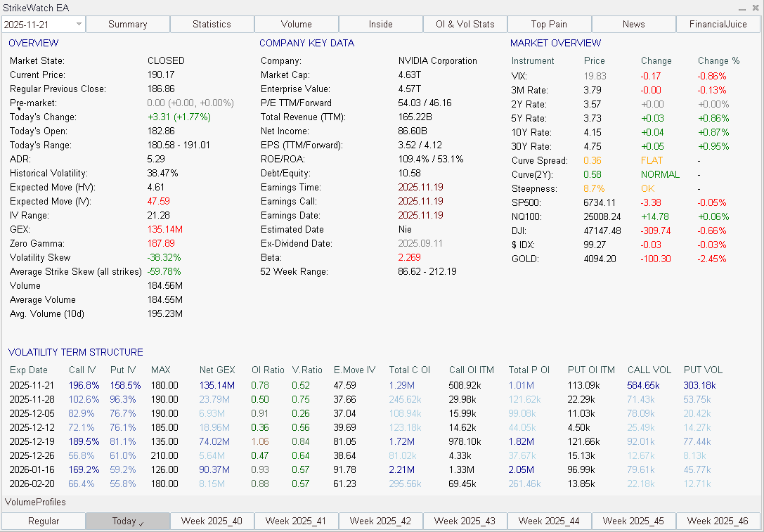Open the Week 2025_40 profile
Image resolution: width=764 pixels, height=532 pixels.
212,521
